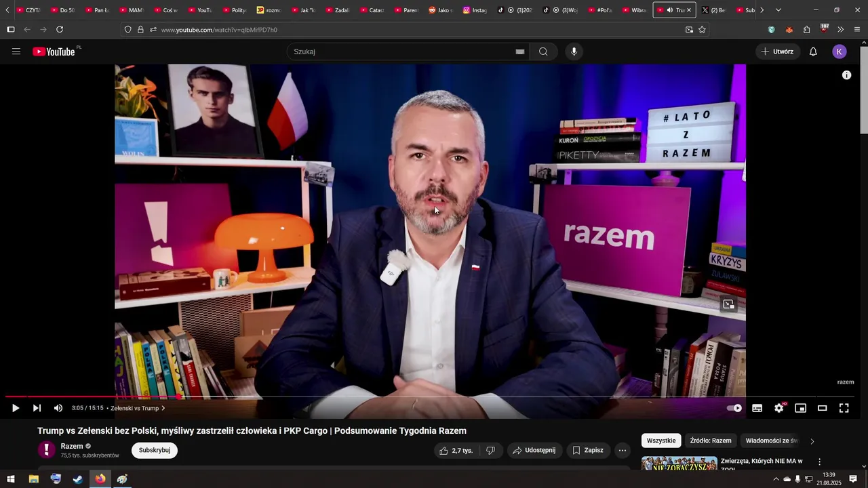Click the search magnifier button
This screenshot has height=488, width=868.
coord(543,52)
